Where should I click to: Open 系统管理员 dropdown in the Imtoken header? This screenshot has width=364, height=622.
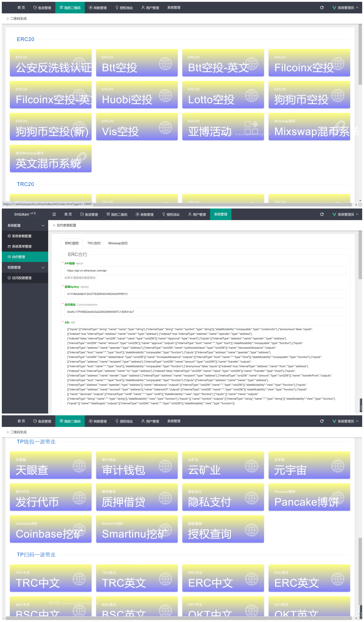click(x=345, y=214)
